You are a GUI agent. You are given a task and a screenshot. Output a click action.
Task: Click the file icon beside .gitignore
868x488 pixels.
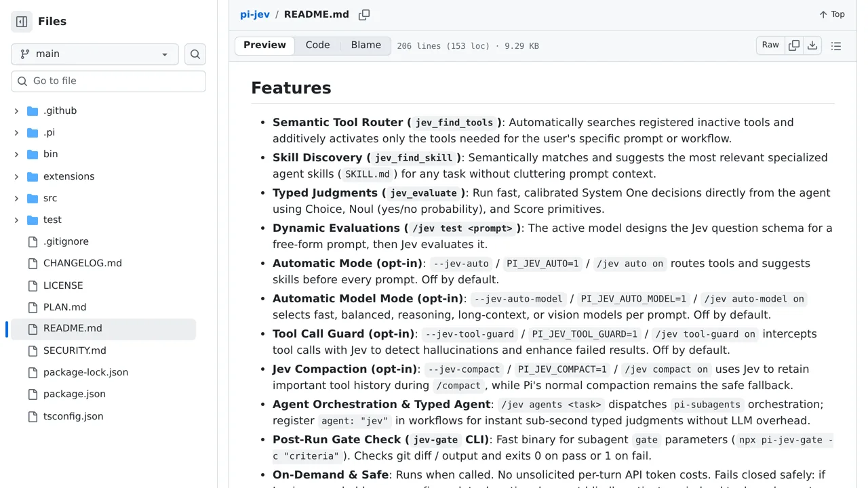pyautogui.click(x=33, y=242)
